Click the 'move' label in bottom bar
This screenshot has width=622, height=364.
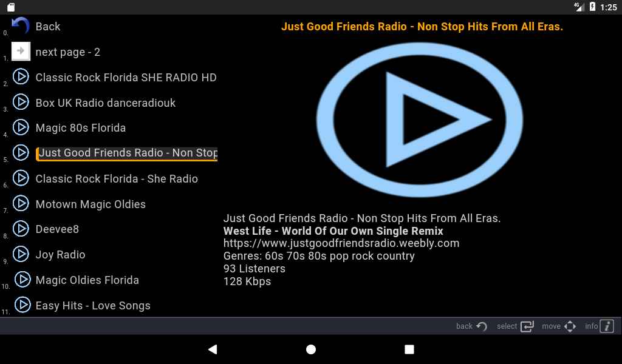click(x=551, y=326)
